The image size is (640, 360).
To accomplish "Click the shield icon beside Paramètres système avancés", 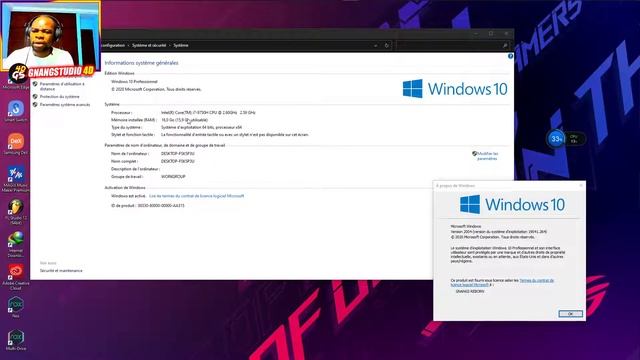I will point(35,105).
